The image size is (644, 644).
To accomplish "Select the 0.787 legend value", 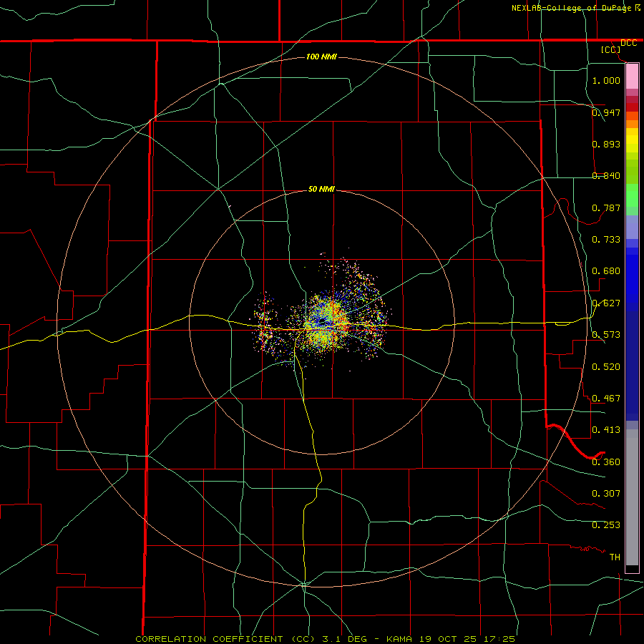I will coord(606,208).
